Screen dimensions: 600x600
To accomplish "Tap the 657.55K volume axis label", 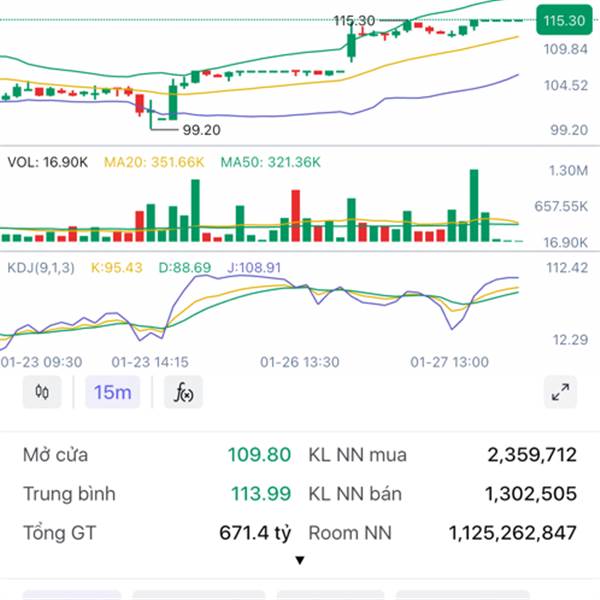I will [x=561, y=207].
